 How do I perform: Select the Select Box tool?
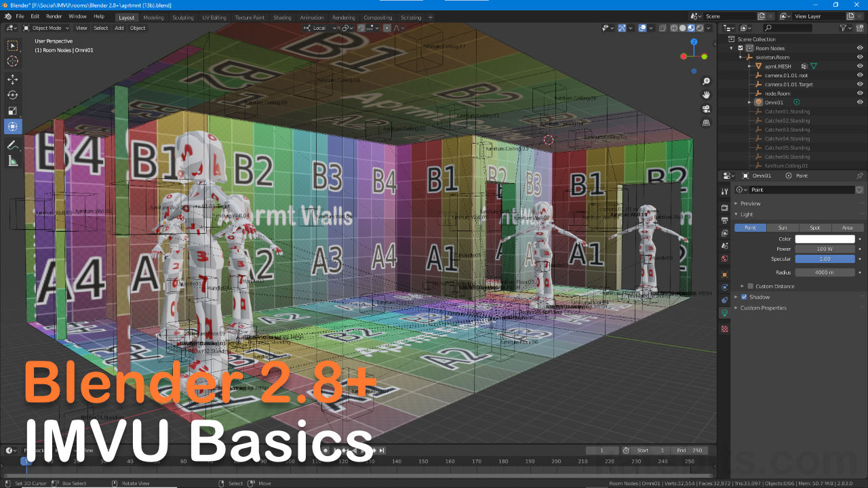(13, 45)
